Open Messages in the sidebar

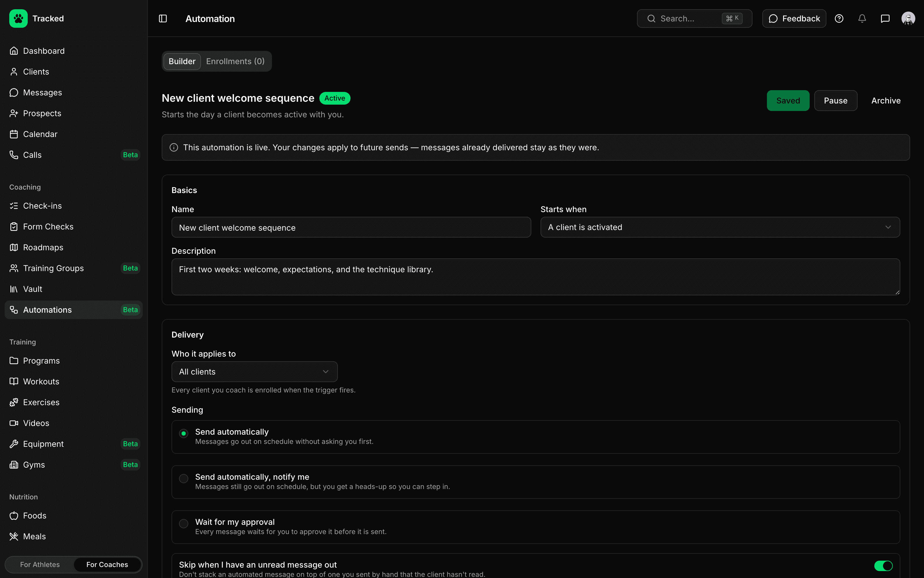click(73, 92)
